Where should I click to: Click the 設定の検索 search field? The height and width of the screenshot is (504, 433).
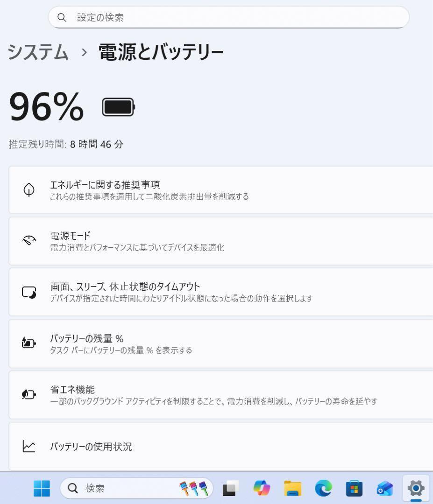click(229, 17)
